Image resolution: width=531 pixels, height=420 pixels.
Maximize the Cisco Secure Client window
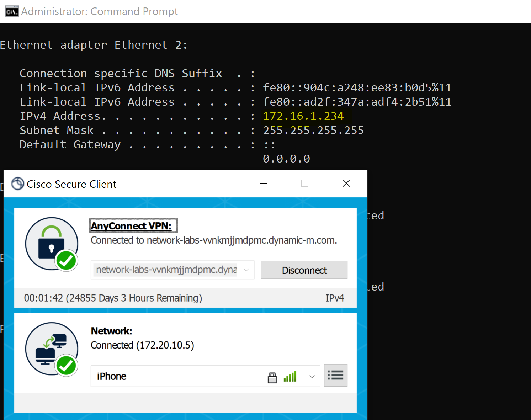(x=305, y=184)
